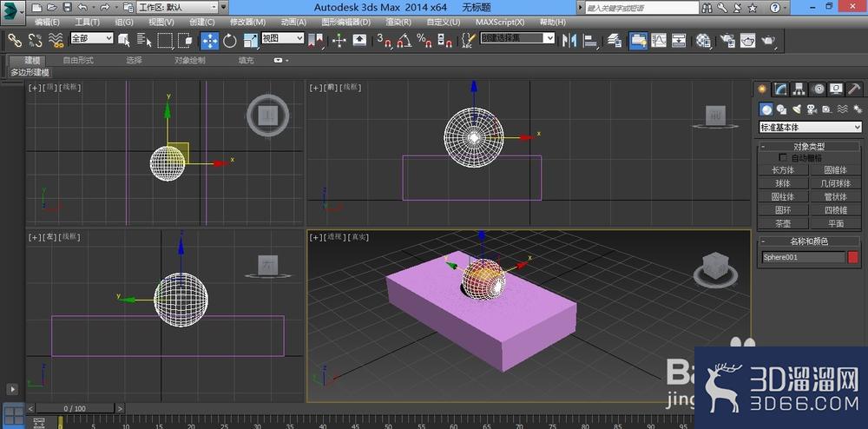
Task: Expand the ribbon options arrow after 填充
Action: click(x=281, y=60)
